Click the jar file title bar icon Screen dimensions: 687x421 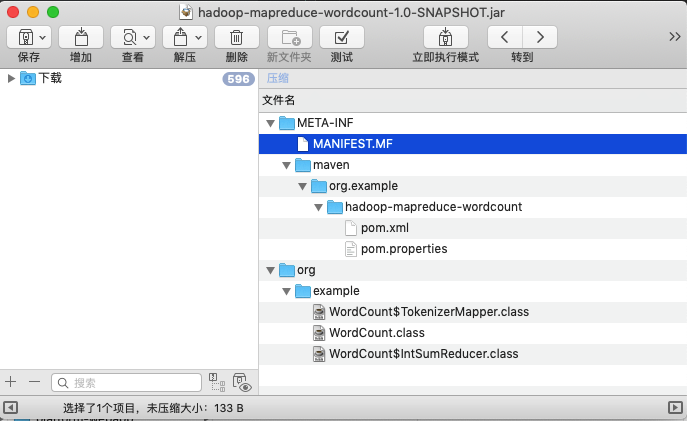coord(186,12)
